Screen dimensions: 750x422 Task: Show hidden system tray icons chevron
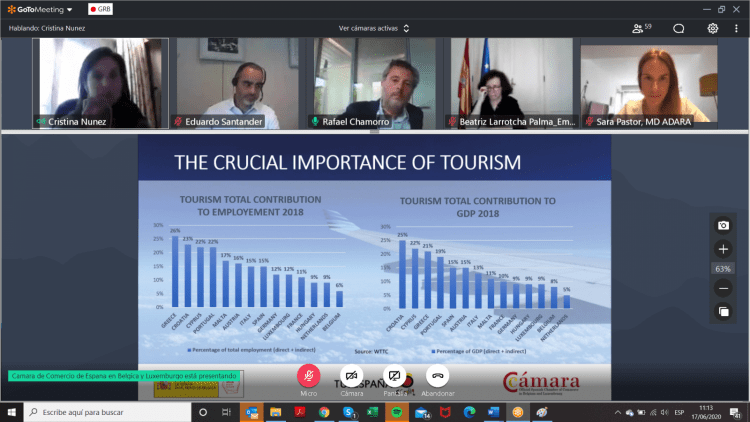tap(618, 412)
